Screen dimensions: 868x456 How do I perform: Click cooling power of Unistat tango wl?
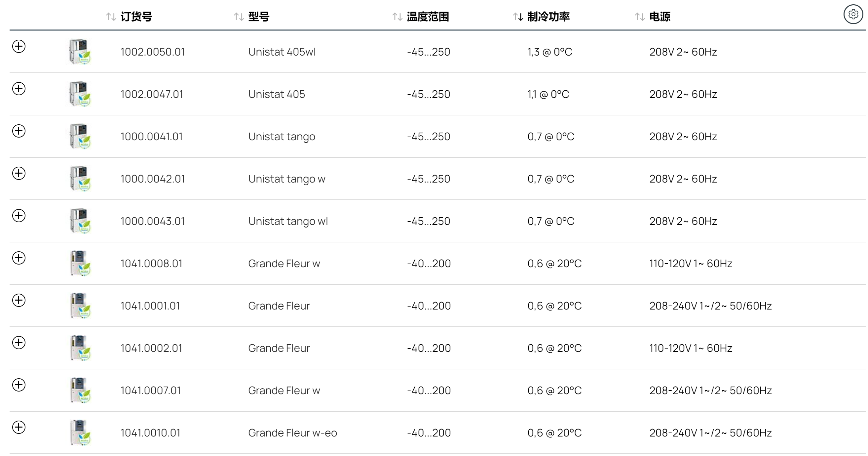551,221
